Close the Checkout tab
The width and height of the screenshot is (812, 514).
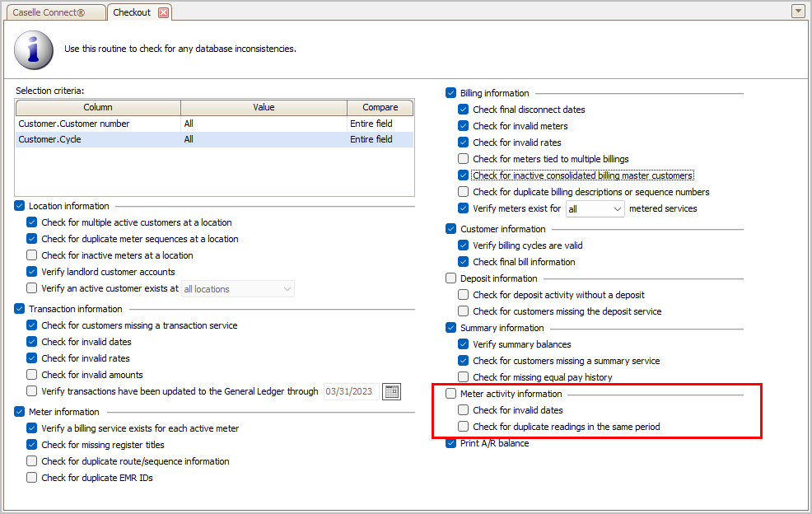pos(163,12)
